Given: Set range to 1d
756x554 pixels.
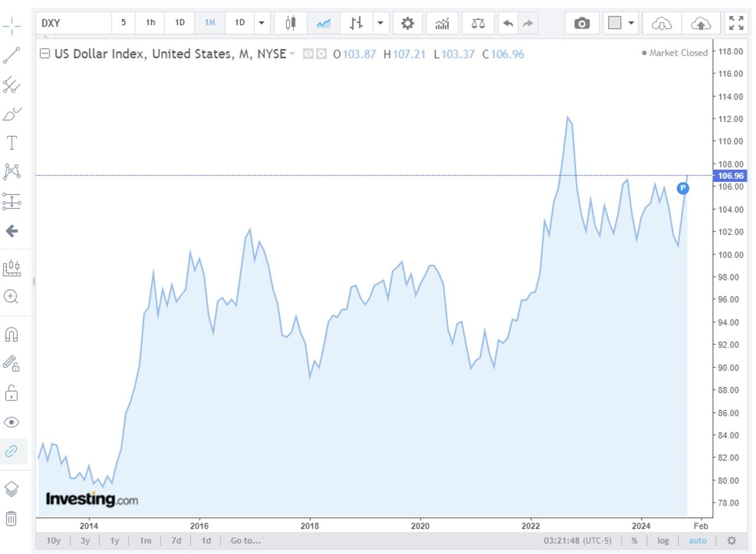Looking at the screenshot, I should (206, 540).
